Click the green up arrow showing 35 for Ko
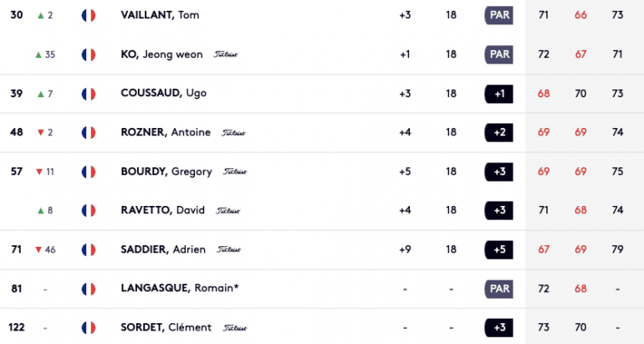The image size is (644, 344). click(x=38, y=54)
